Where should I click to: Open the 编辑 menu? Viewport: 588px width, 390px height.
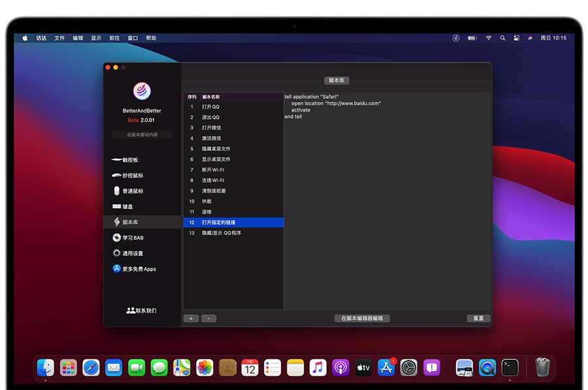point(78,38)
